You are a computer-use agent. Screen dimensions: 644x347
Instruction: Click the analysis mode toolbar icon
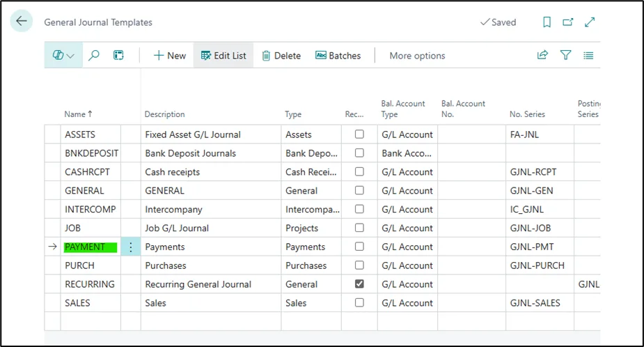(x=118, y=55)
